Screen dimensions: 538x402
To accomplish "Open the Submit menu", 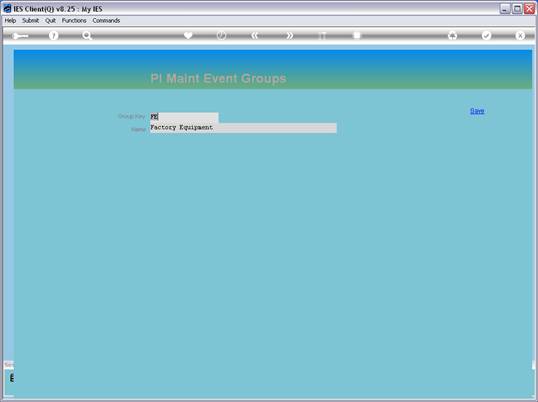I will [31, 21].
